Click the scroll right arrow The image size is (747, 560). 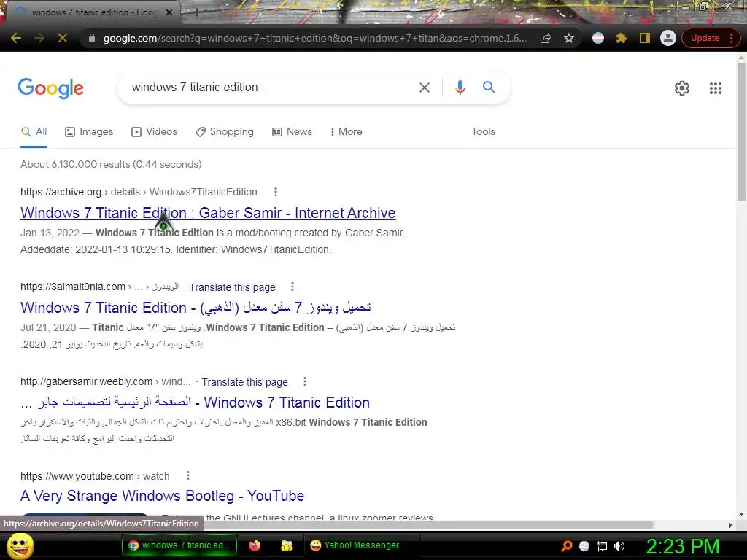[731, 525]
